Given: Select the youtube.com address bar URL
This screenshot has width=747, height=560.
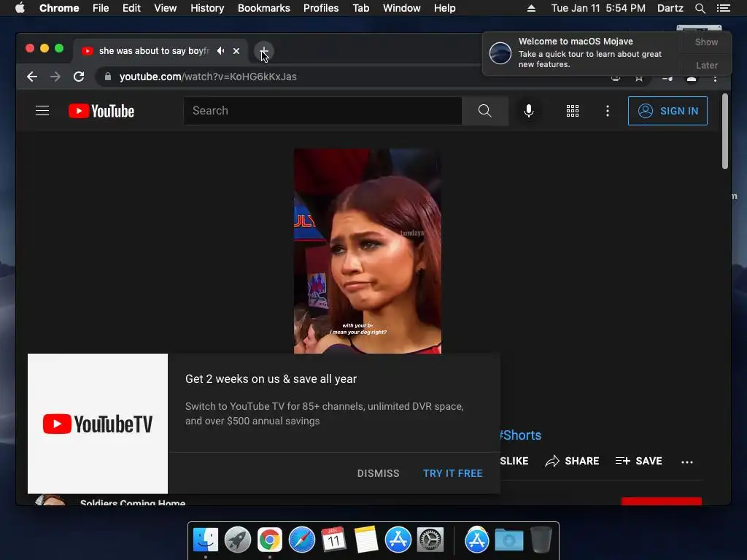Looking at the screenshot, I should [x=208, y=77].
